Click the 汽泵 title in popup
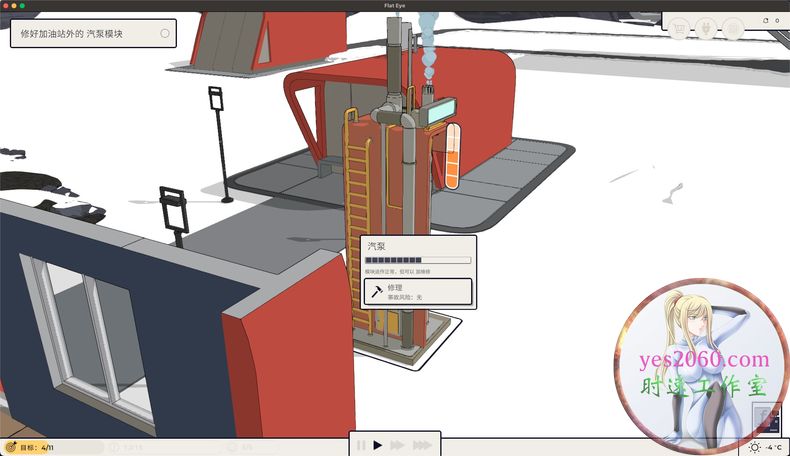Screen dimensions: 790x456 pyautogui.click(x=377, y=245)
